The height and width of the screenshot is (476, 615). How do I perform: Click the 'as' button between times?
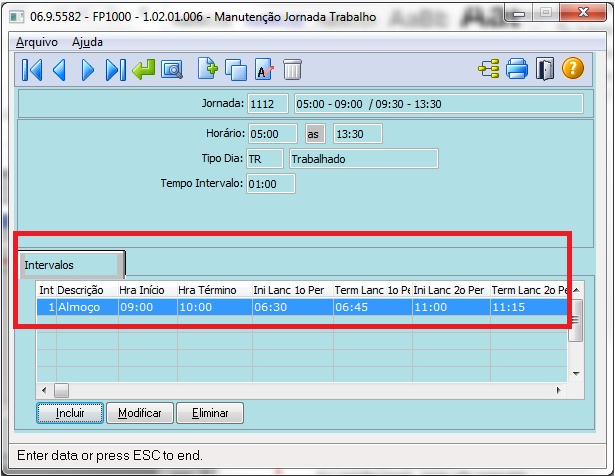315,134
